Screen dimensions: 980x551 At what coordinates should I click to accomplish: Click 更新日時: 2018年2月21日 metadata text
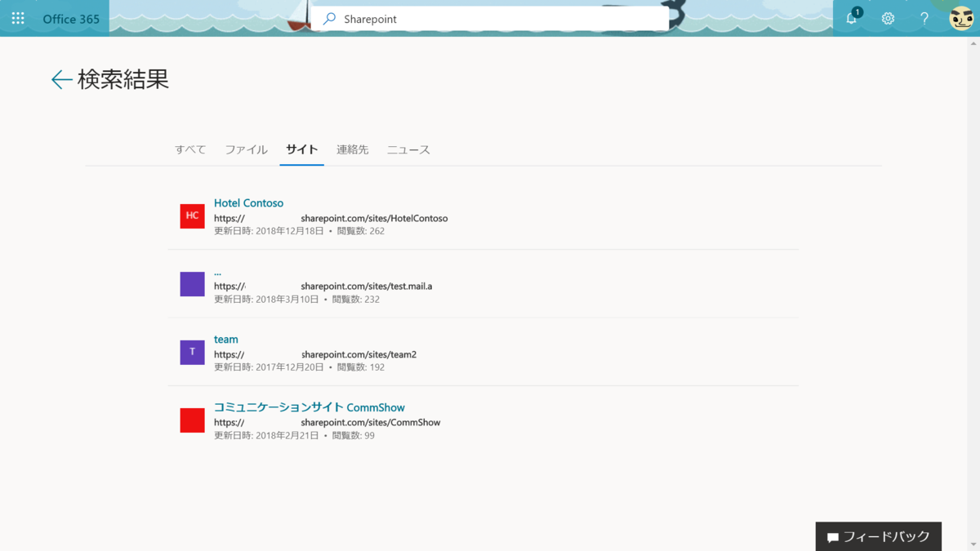(x=266, y=436)
